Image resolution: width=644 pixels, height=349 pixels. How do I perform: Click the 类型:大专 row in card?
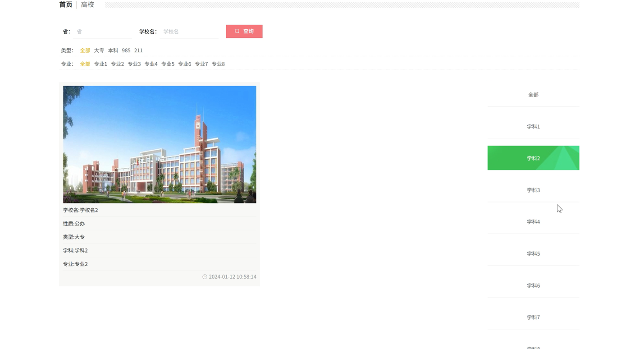point(160,237)
